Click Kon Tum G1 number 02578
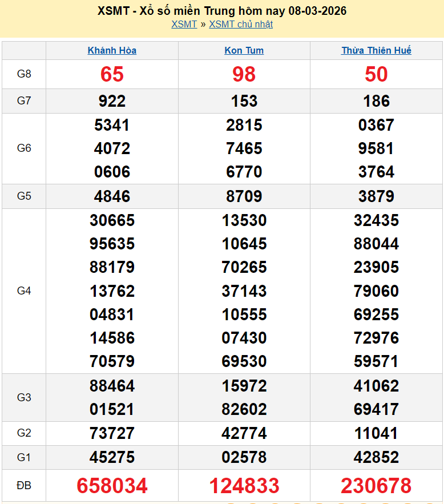This screenshot has height=504, width=444. (x=244, y=457)
